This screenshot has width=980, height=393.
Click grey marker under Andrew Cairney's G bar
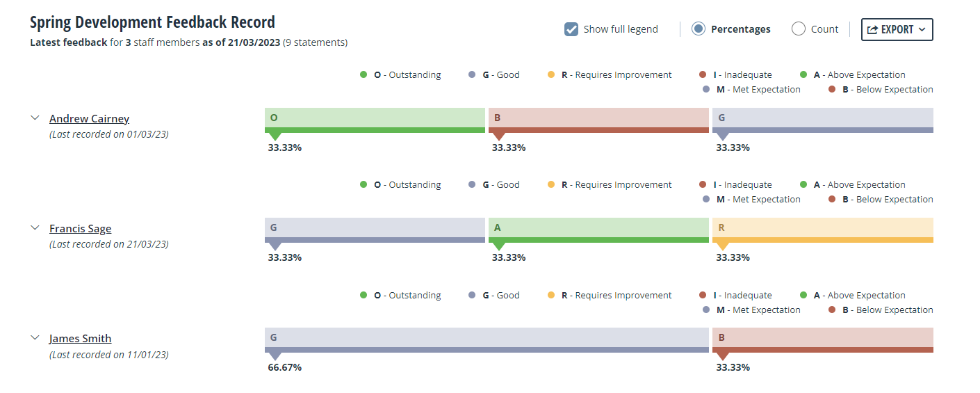click(722, 136)
